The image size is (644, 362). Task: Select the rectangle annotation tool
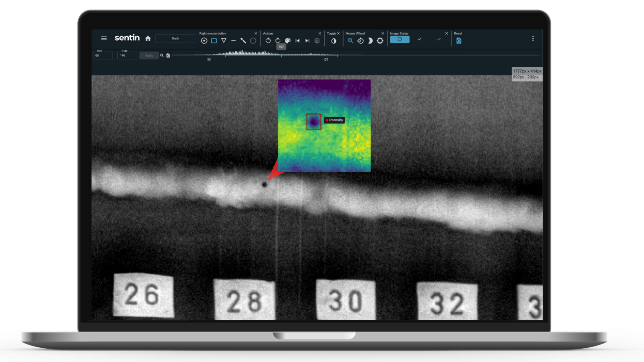[214, 40]
